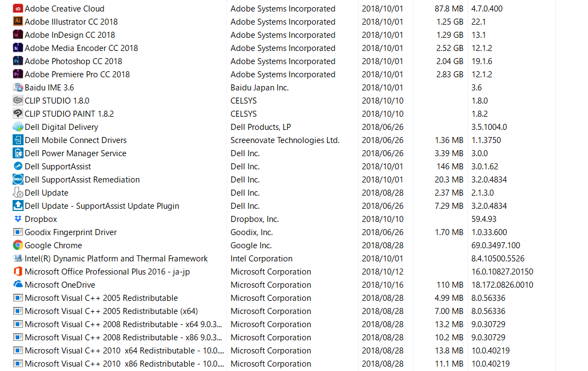
Task: Select Microsoft Visual C++ 2005 Redistributable (x64)
Action: pos(111,311)
